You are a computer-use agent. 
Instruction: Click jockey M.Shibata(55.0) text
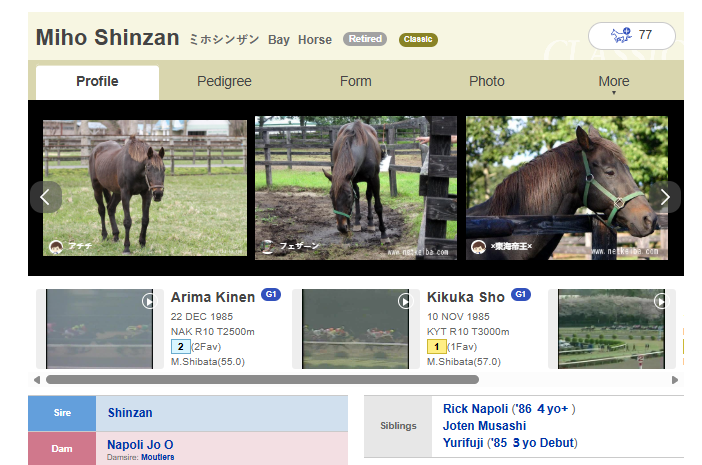pyautogui.click(x=208, y=362)
